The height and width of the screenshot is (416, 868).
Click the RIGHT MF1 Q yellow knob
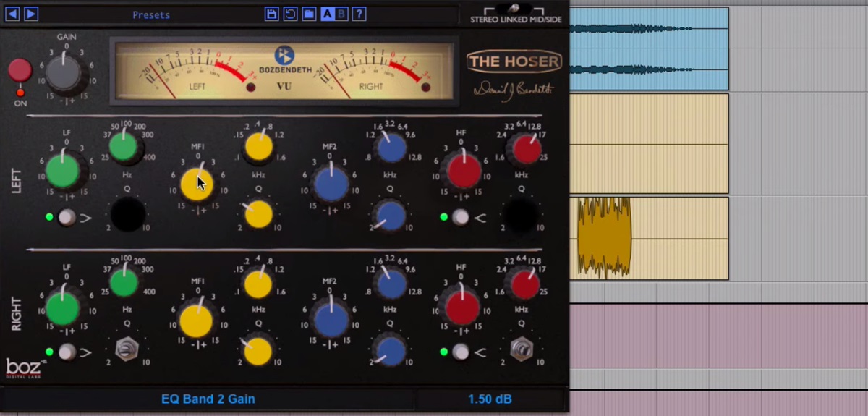tap(258, 351)
